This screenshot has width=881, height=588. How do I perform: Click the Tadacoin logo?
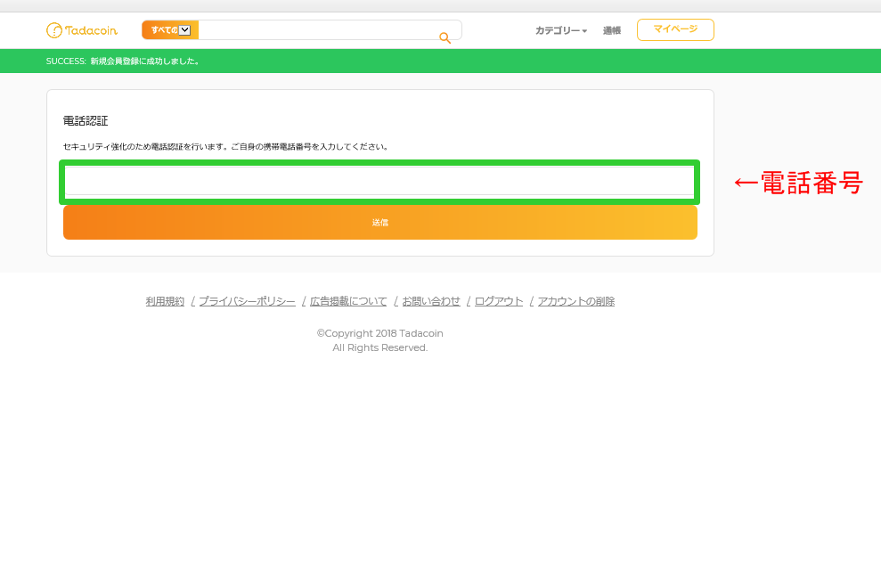coord(81,30)
